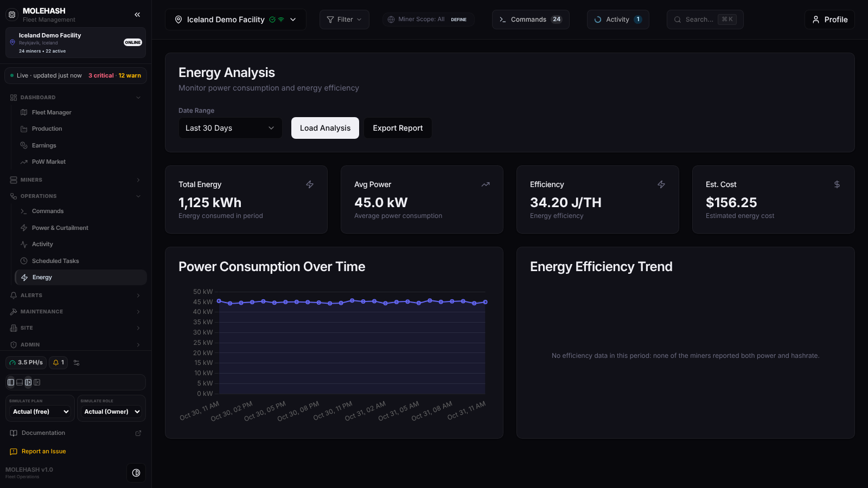This screenshot has width=868, height=488.
Task: Click the first data point on power chart
Action: pyautogui.click(x=219, y=301)
